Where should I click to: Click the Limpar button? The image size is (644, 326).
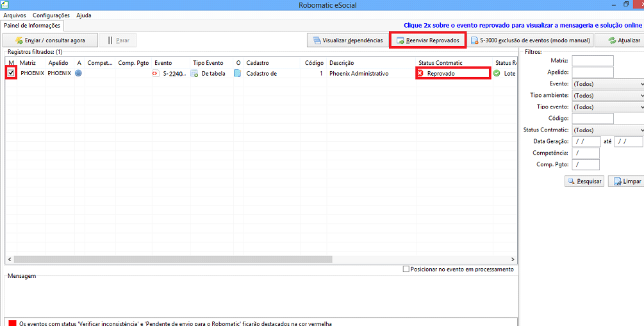(626, 182)
